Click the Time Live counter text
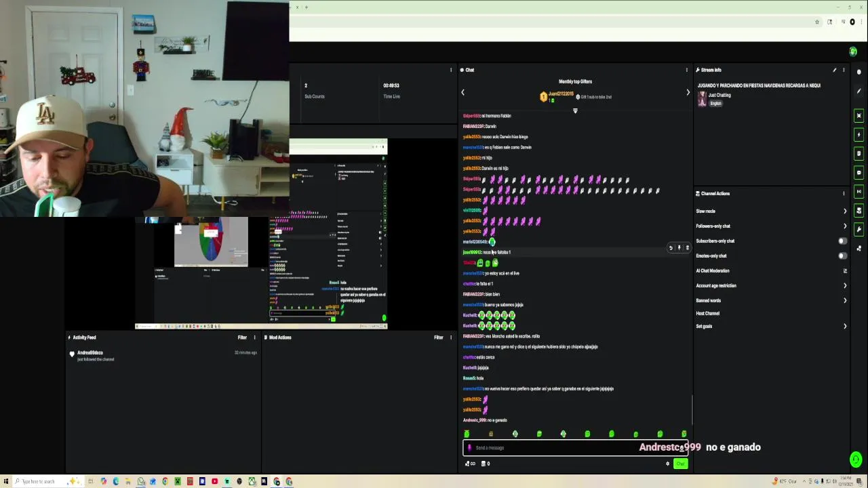 pos(391,85)
